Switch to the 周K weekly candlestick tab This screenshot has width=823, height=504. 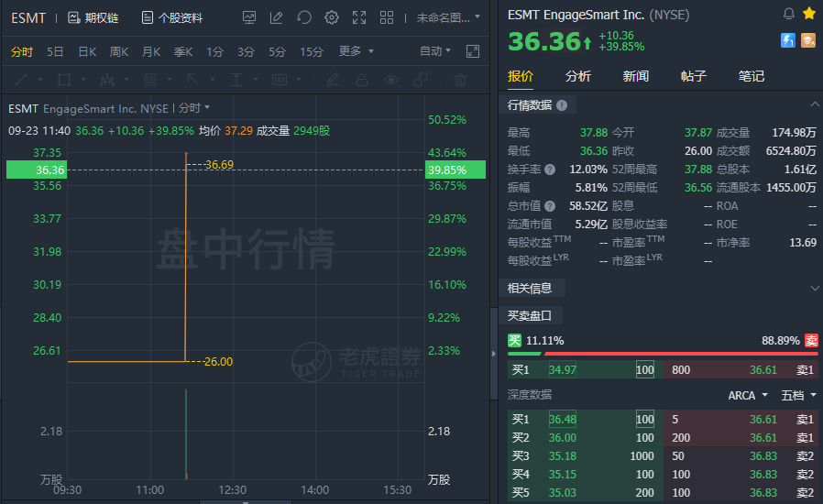tap(119, 52)
